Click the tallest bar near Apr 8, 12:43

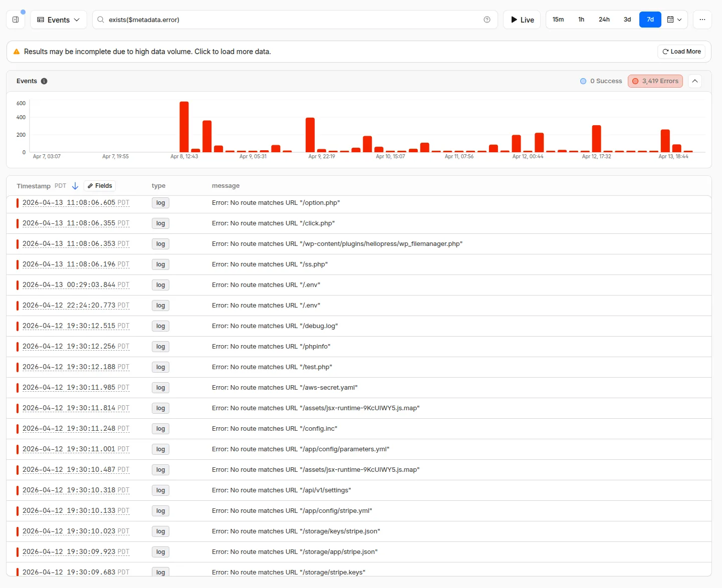(184, 127)
